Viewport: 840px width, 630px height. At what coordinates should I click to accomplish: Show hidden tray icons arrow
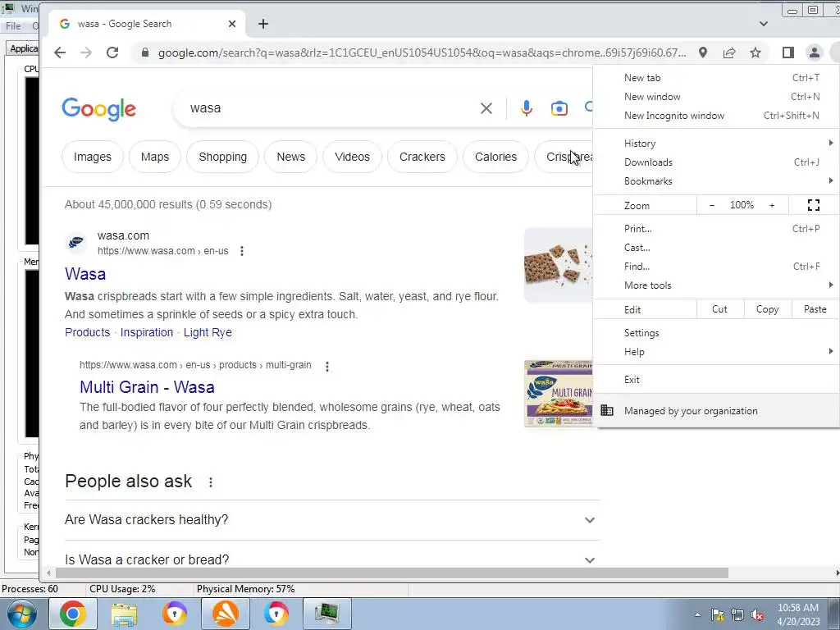[697, 615]
